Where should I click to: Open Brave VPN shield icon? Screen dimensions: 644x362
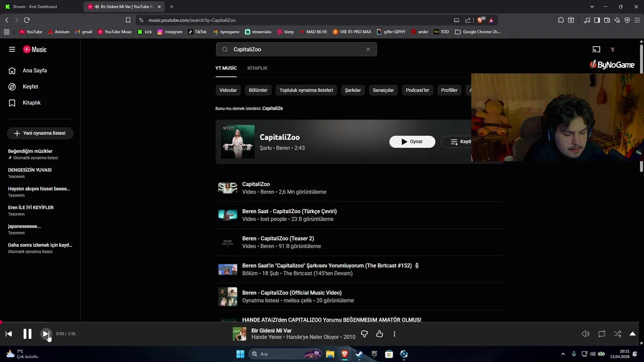click(x=627, y=20)
